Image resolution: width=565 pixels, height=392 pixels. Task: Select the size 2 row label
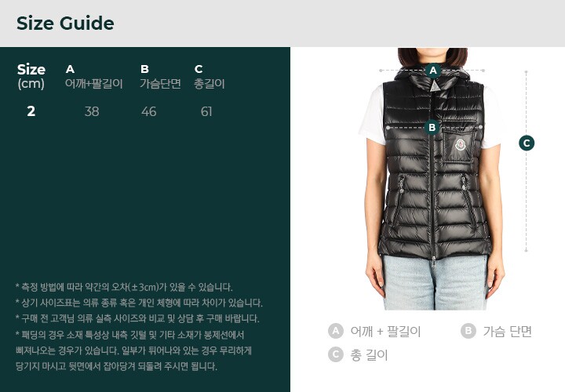(x=31, y=111)
